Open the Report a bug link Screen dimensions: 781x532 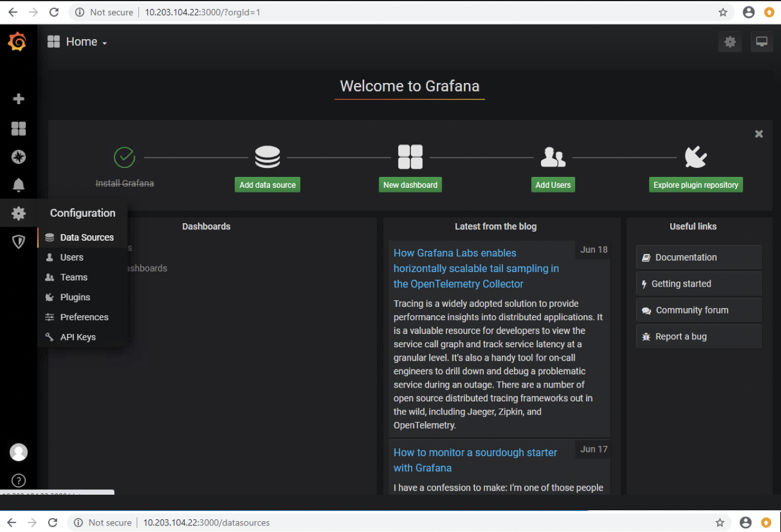pos(699,336)
